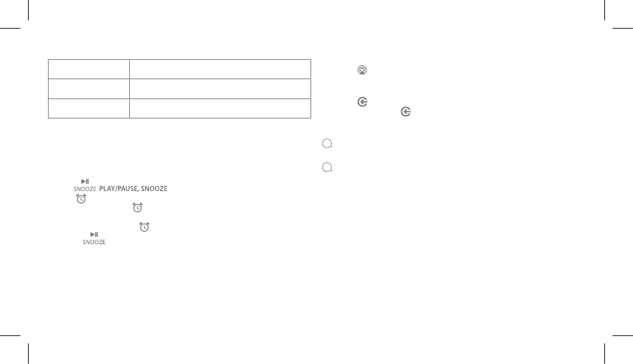Click the bold PLAY/PAUSE, SNOOZE label
The width and height of the screenshot is (633, 364).
(x=133, y=188)
